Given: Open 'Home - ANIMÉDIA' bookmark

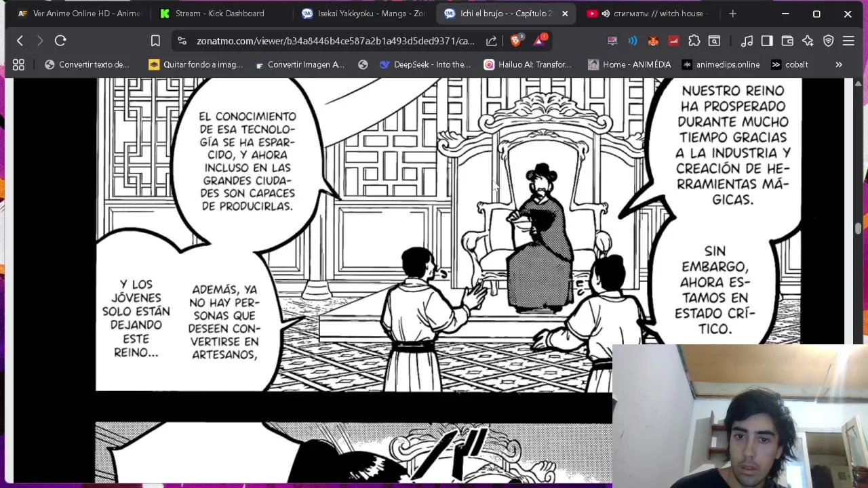Looking at the screenshot, I should point(629,64).
